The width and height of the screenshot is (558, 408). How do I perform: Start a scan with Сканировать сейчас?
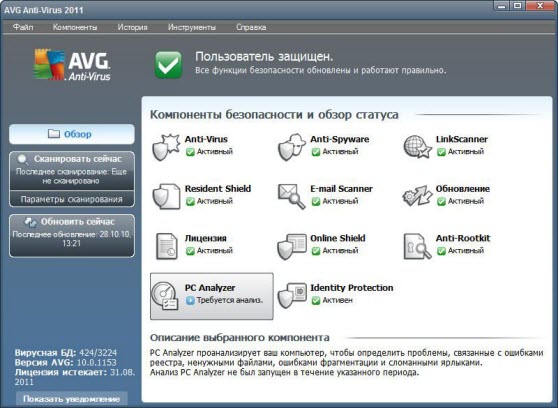point(72,171)
